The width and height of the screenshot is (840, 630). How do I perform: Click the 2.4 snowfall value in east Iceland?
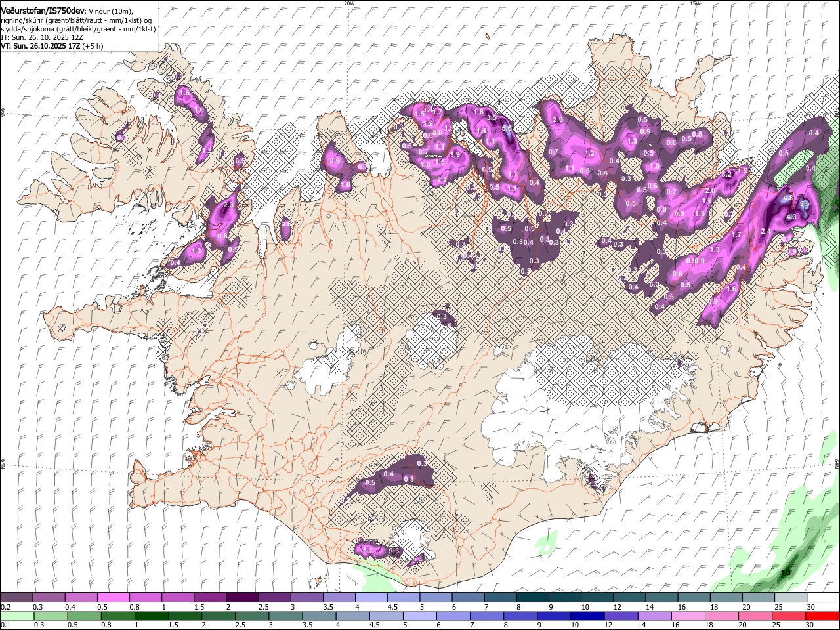pos(766,231)
